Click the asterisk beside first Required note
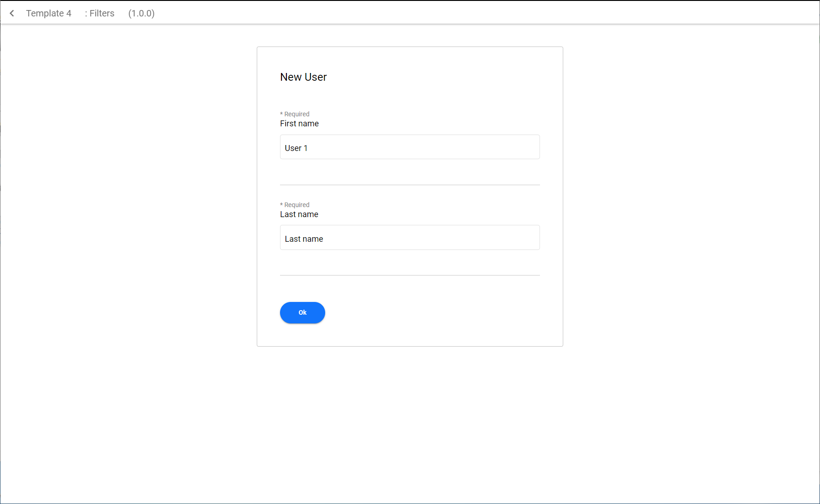The image size is (820, 504). click(x=281, y=114)
